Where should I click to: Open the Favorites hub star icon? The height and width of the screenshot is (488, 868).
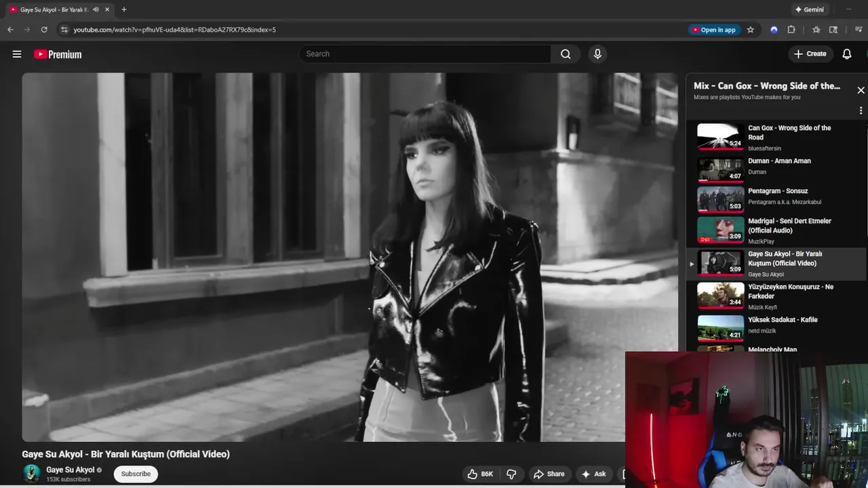pyautogui.click(x=816, y=30)
